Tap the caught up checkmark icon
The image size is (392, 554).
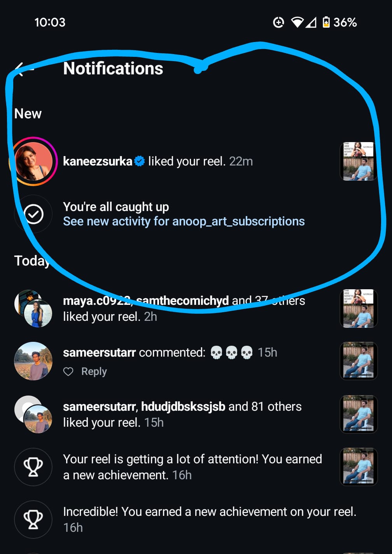[x=33, y=214]
